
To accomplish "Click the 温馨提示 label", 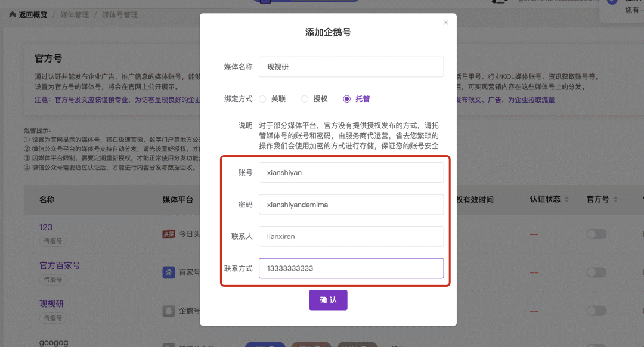I will (38, 130).
